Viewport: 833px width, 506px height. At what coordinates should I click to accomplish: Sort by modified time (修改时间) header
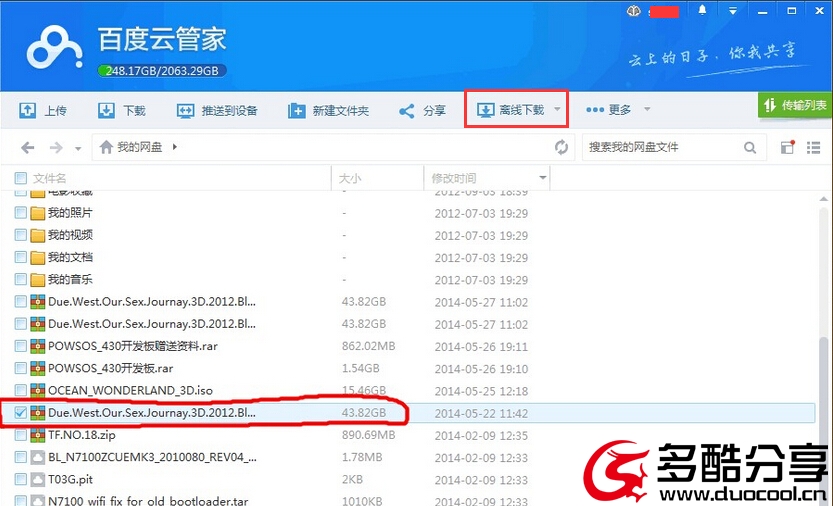tap(453, 178)
